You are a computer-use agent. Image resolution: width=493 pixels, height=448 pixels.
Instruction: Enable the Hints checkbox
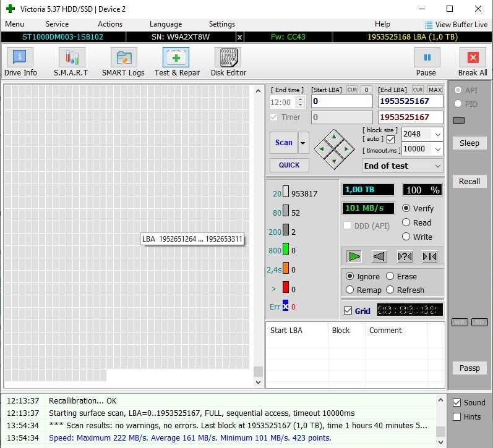(457, 417)
